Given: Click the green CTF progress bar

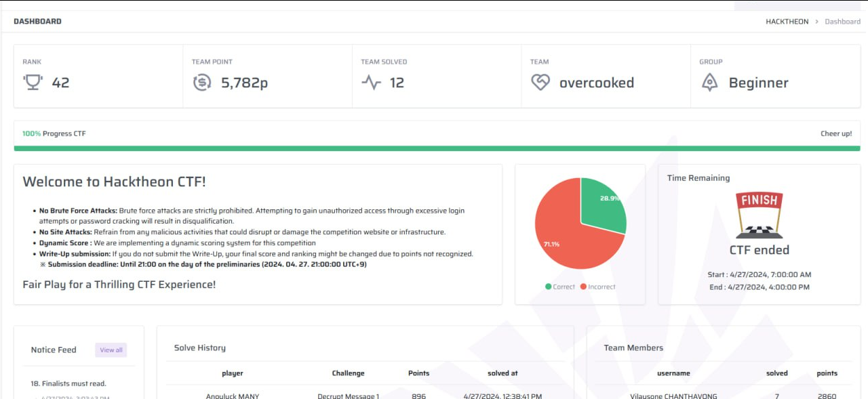Looking at the screenshot, I should pos(434,148).
